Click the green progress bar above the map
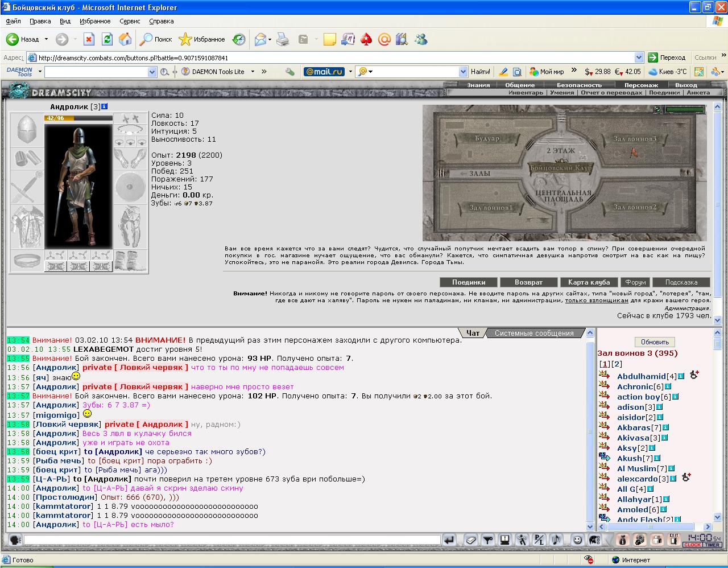The image size is (728, 568). click(x=684, y=109)
